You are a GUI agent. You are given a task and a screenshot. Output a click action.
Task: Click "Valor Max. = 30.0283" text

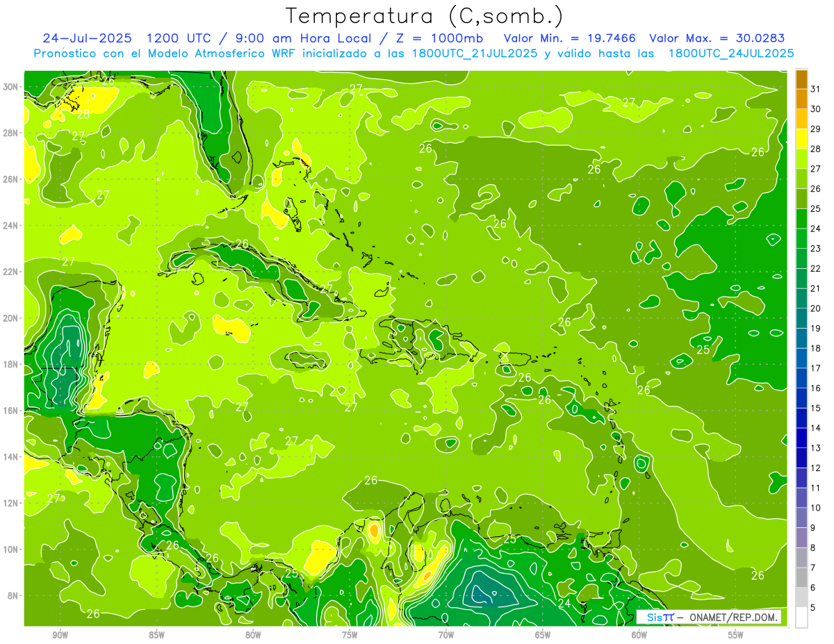717,38
